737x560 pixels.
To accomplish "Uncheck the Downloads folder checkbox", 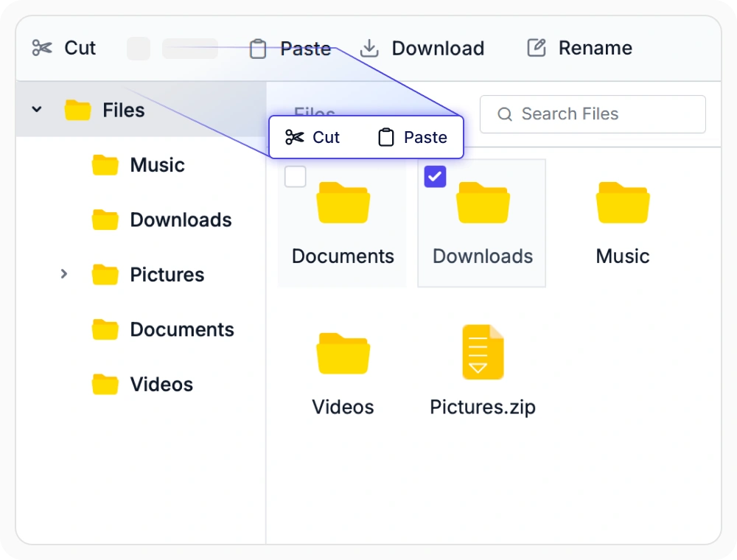I will point(436,177).
